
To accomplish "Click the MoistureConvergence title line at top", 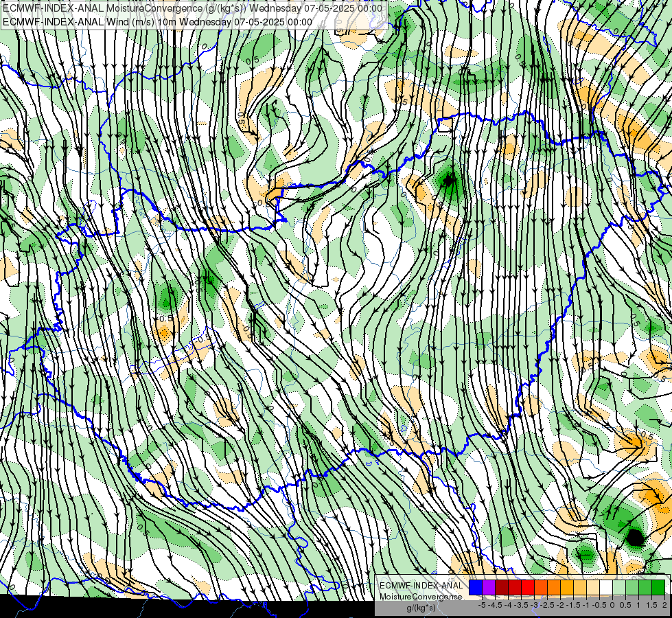I will coord(192,8).
